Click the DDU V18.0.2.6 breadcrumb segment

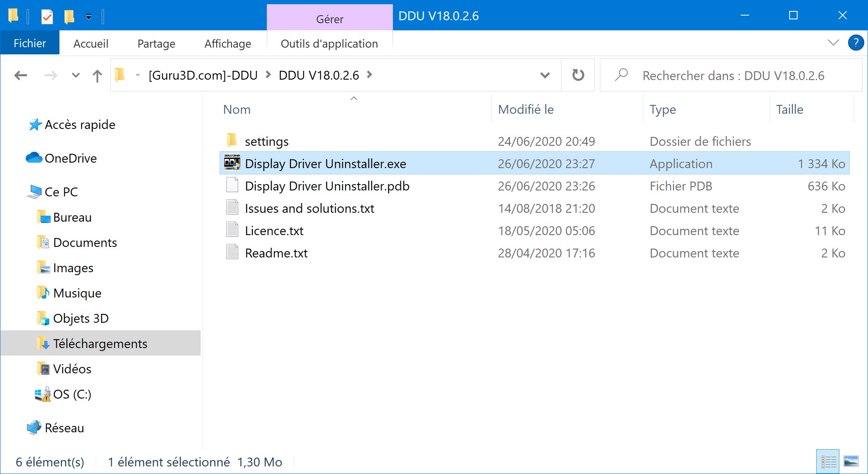[319, 75]
